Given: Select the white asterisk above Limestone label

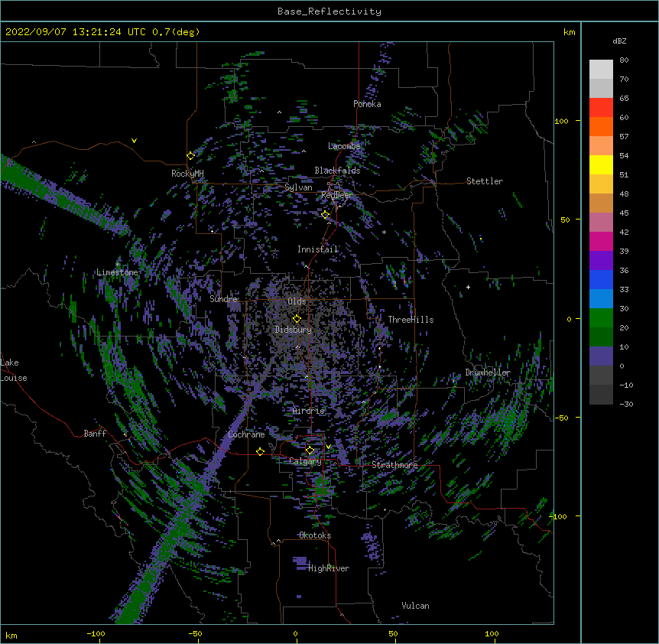Looking at the screenshot, I should click(x=118, y=265).
